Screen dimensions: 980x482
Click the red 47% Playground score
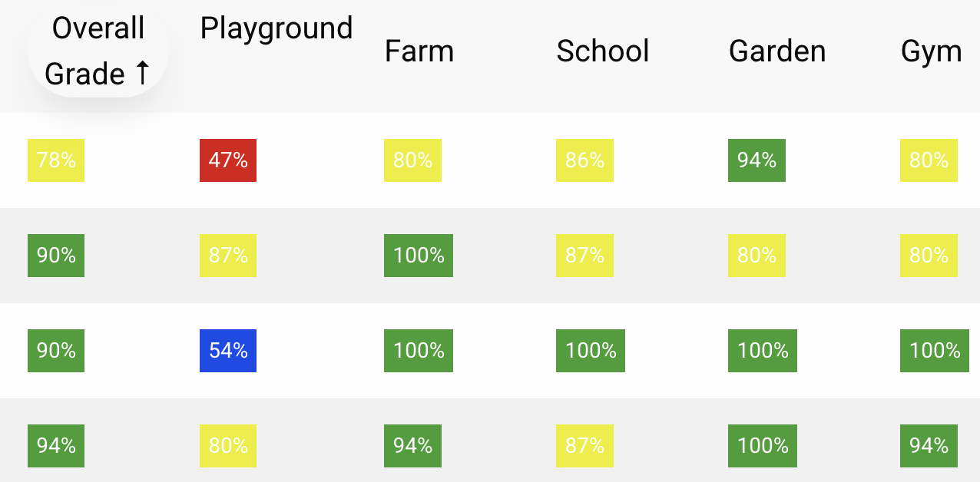pyautogui.click(x=228, y=160)
